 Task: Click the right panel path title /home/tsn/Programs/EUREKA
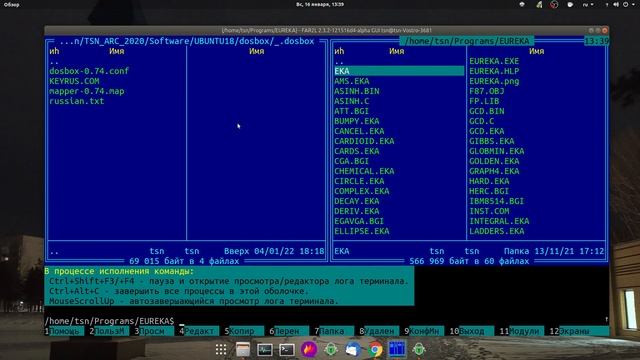[x=467, y=41]
